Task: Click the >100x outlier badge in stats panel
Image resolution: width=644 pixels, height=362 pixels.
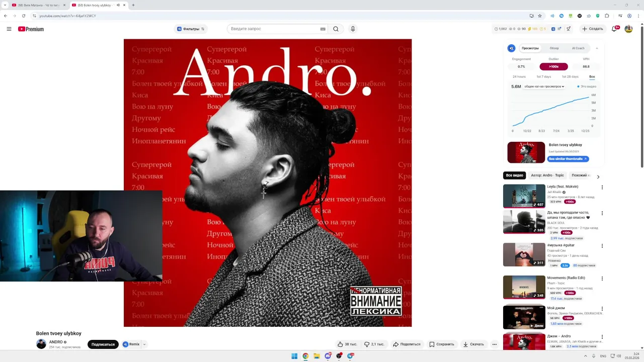Action: pos(554,66)
